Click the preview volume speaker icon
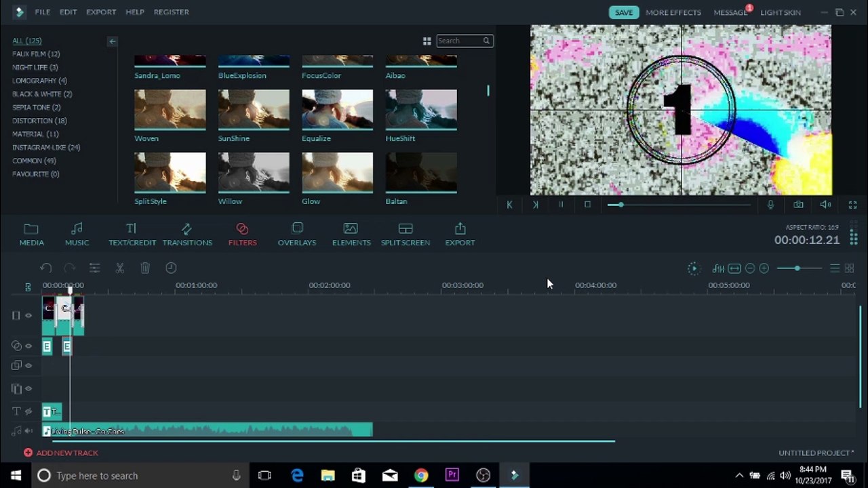The image size is (868, 488). [825, 205]
